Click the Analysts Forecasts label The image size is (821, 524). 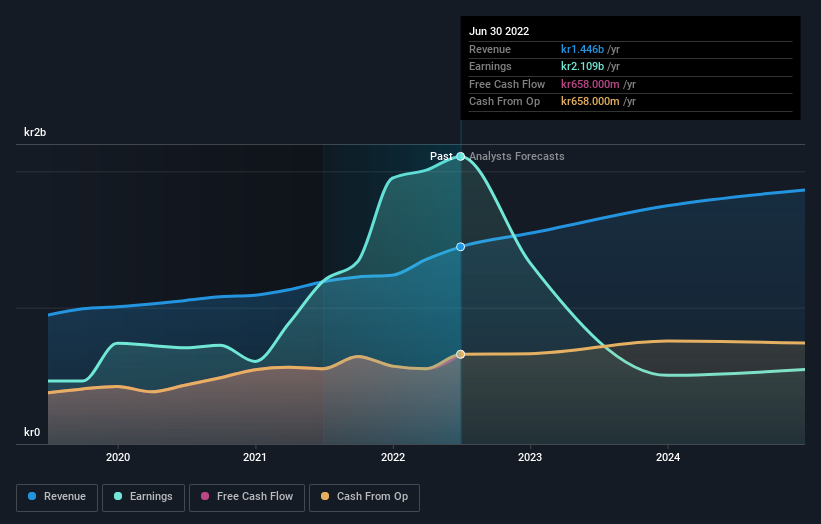pyautogui.click(x=517, y=156)
